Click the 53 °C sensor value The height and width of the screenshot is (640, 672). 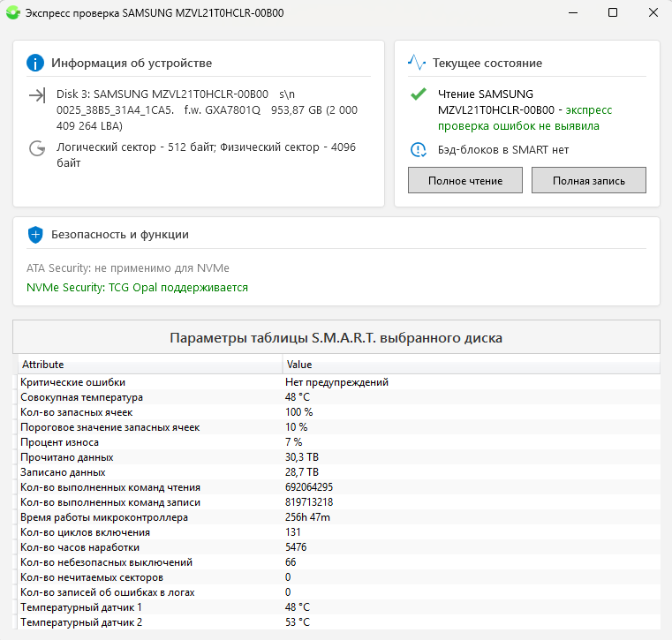[298, 622]
